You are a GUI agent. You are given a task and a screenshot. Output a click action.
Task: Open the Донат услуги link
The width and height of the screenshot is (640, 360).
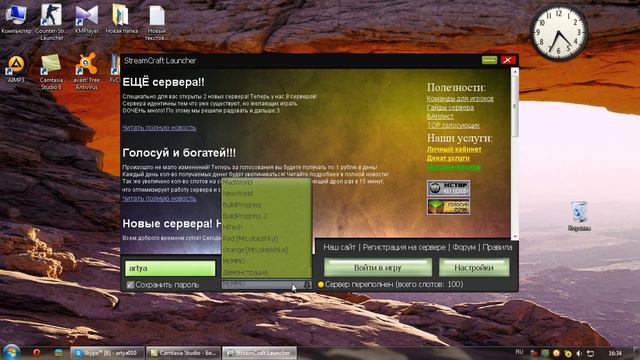(x=448, y=158)
